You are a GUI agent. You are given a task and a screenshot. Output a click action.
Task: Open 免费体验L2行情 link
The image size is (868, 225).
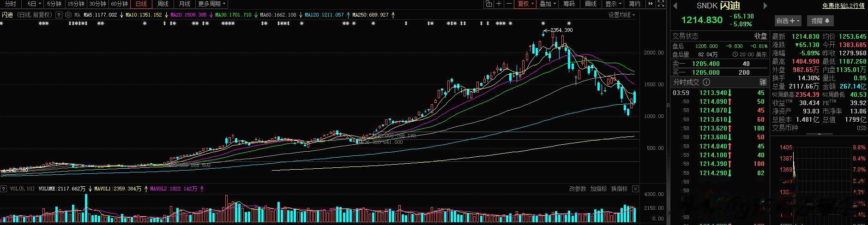click(x=844, y=6)
